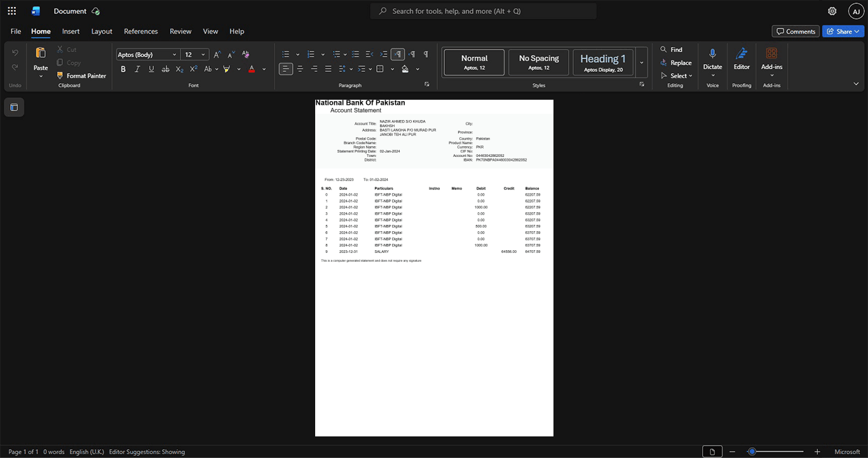Open the navigation pane on the left

[14, 107]
